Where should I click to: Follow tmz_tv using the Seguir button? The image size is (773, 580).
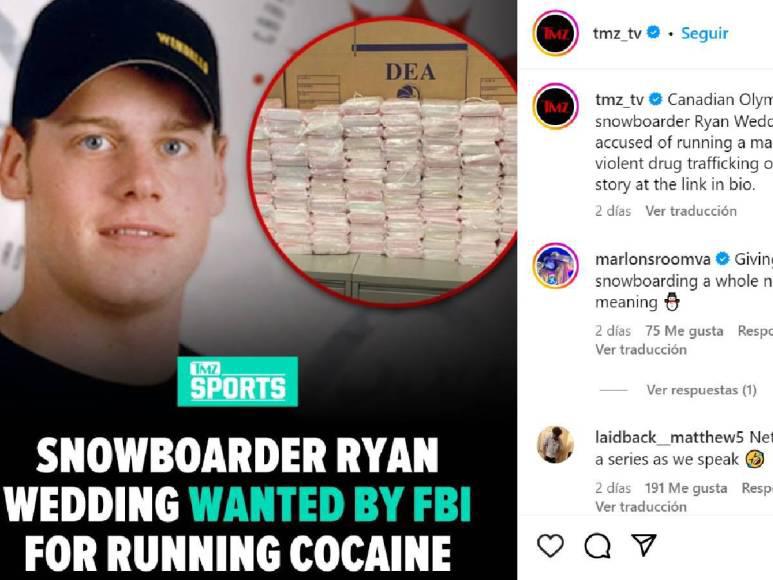pyautogui.click(x=704, y=34)
